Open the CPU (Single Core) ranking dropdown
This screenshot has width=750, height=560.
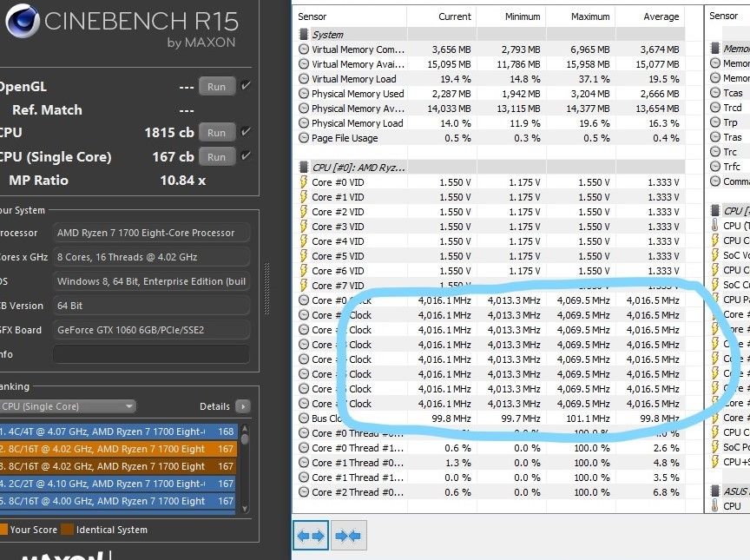click(68, 406)
